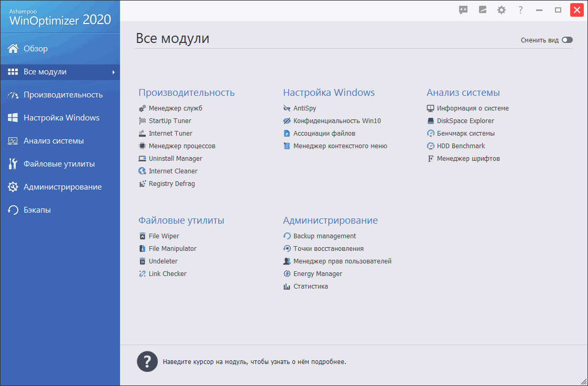Open Настройка Windows sidebar section
The image size is (588, 386).
[60, 118]
